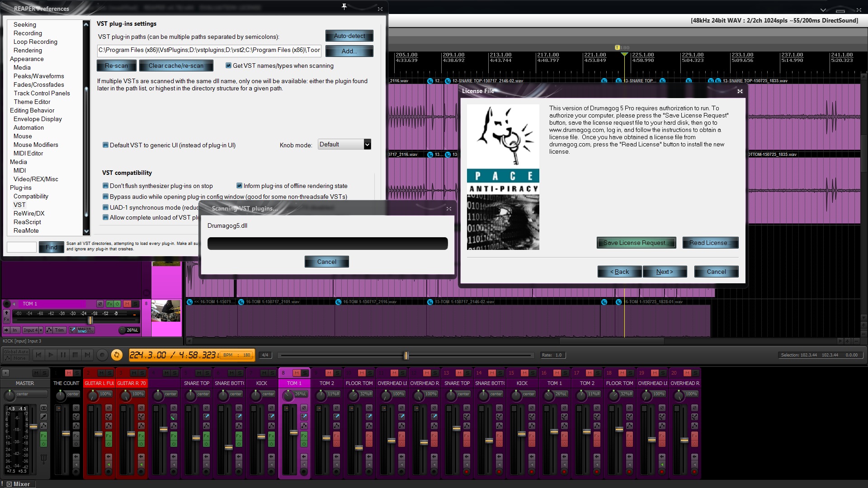
Task: Select Recording in preferences list
Action: pos(28,33)
